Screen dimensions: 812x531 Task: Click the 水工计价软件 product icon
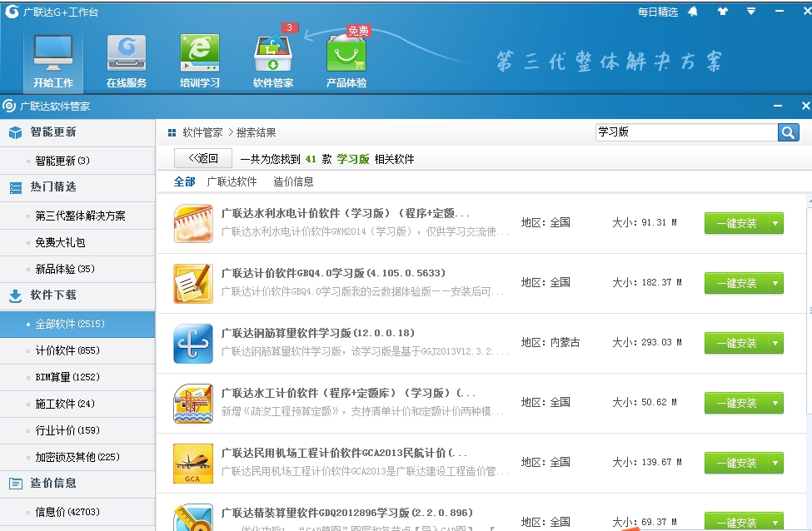tap(193, 404)
